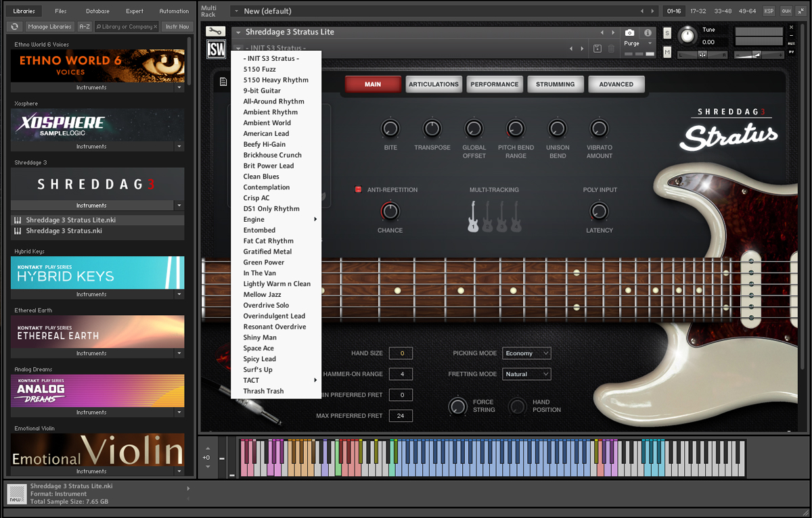The width and height of the screenshot is (812, 518).
Task: Delete snapshot using the trash icon
Action: click(612, 49)
